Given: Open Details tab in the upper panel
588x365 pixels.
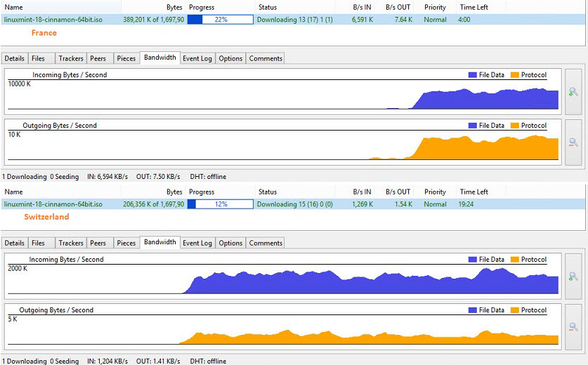Looking at the screenshot, I should (x=14, y=58).
